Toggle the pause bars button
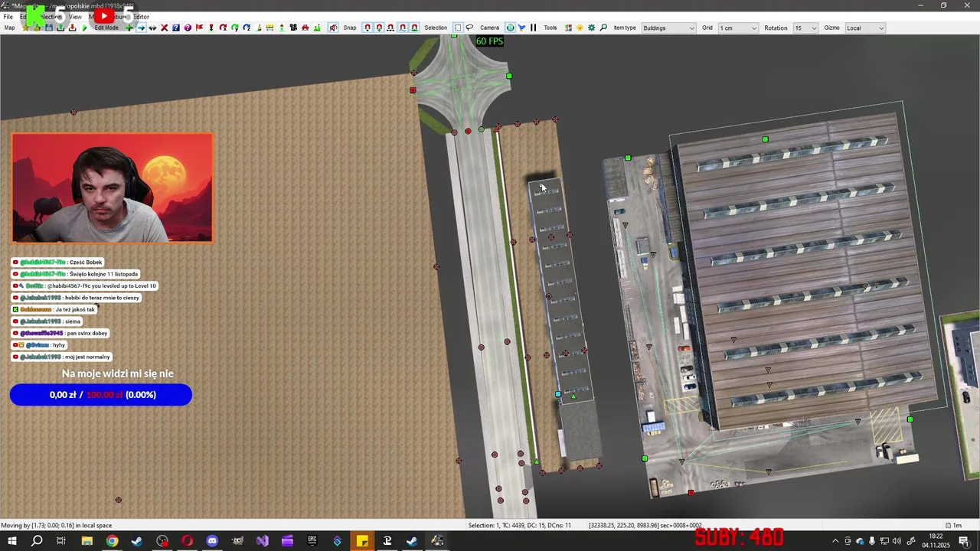This screenshot has width=980, height=551. pos(534,28)
